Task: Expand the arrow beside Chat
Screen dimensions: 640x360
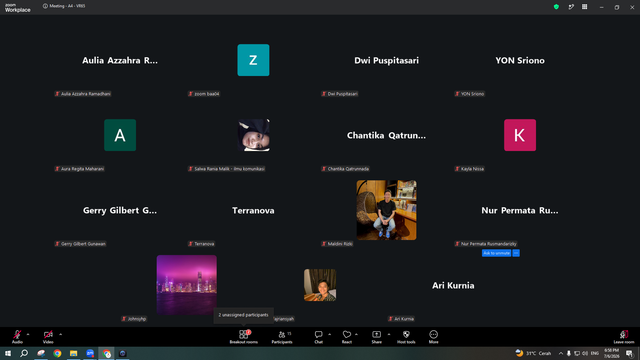Action: point(329,334)
